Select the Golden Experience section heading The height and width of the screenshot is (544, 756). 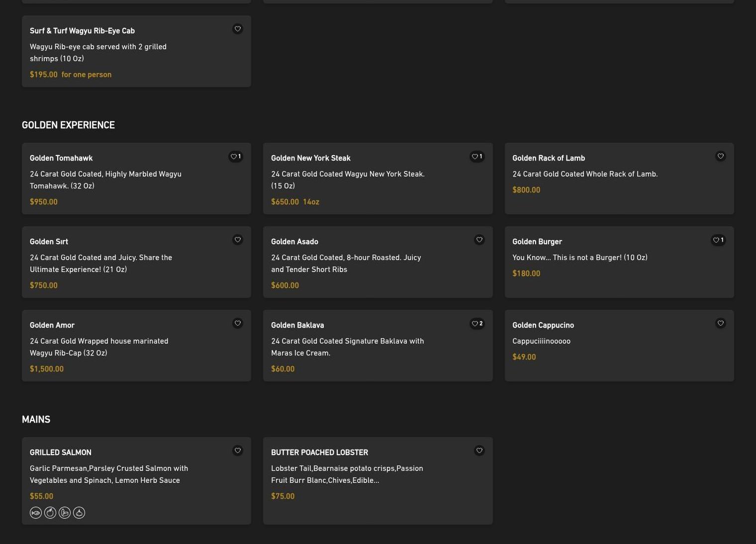68,125
